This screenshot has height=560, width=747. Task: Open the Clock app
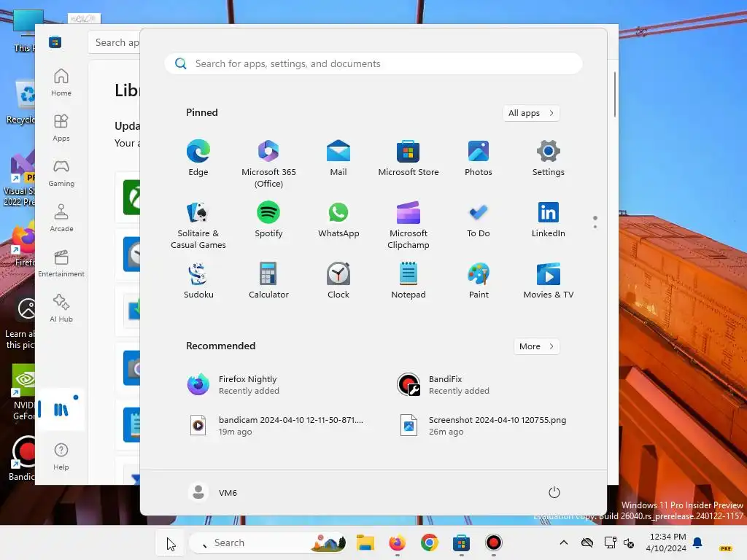point(338,281)
